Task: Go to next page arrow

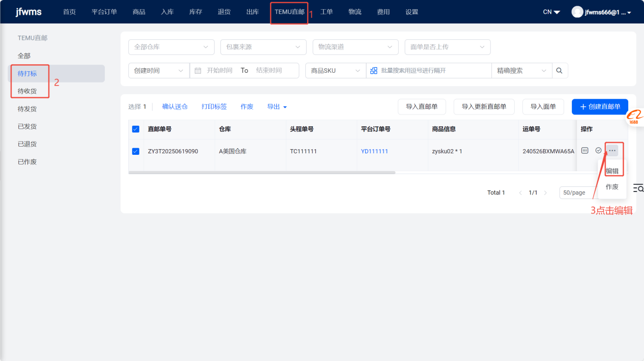Action: tap(545, 193)
